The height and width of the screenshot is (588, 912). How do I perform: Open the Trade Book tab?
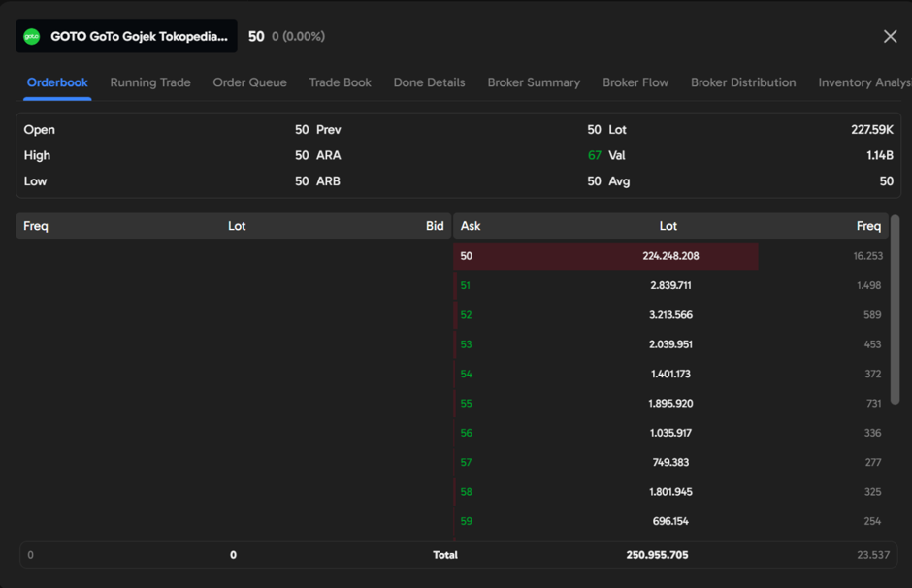point(340,82)
